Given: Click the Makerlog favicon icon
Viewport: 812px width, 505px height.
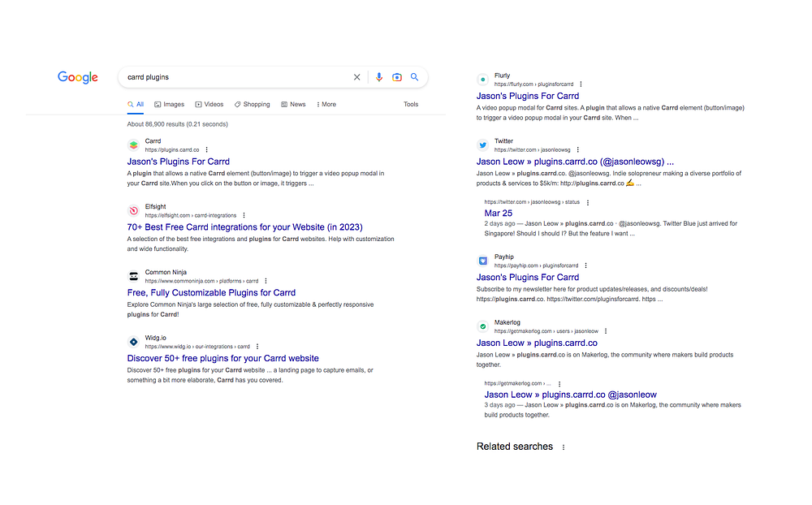Looking at the screenshot, I should coord(482,326).
